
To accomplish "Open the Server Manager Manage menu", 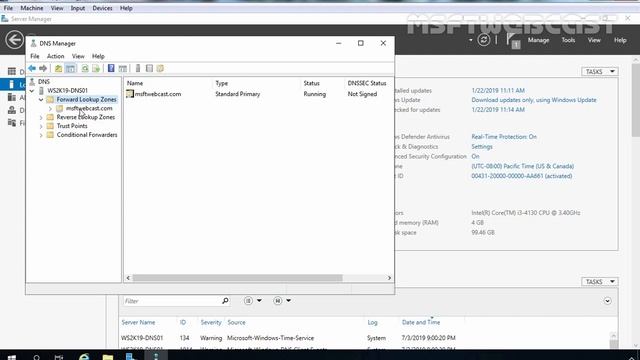I will (x=538, y=40).
